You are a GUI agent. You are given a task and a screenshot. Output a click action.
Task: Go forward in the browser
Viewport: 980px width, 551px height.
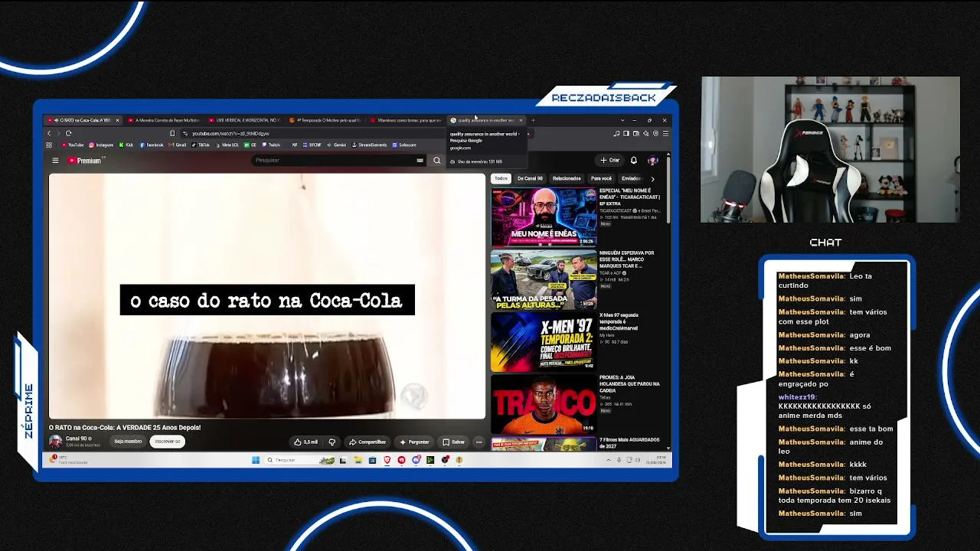tap(58, 133)
